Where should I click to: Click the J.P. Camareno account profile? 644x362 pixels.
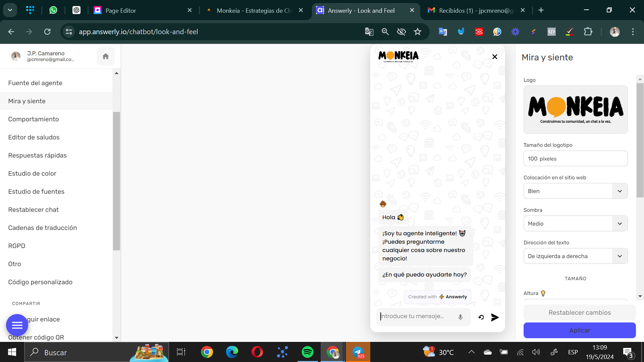tap(43, 56)
